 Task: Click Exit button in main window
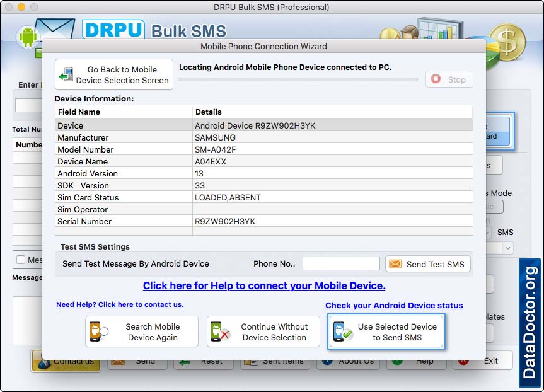point(483,360)
